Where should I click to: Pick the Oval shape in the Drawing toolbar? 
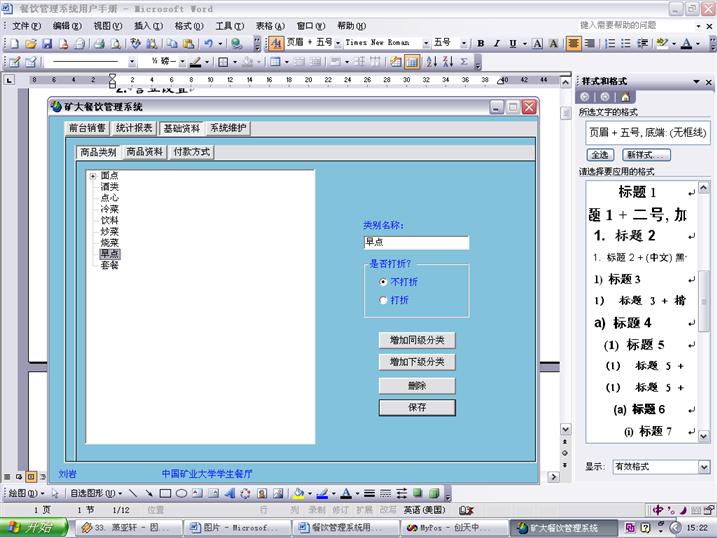[181, 493]
